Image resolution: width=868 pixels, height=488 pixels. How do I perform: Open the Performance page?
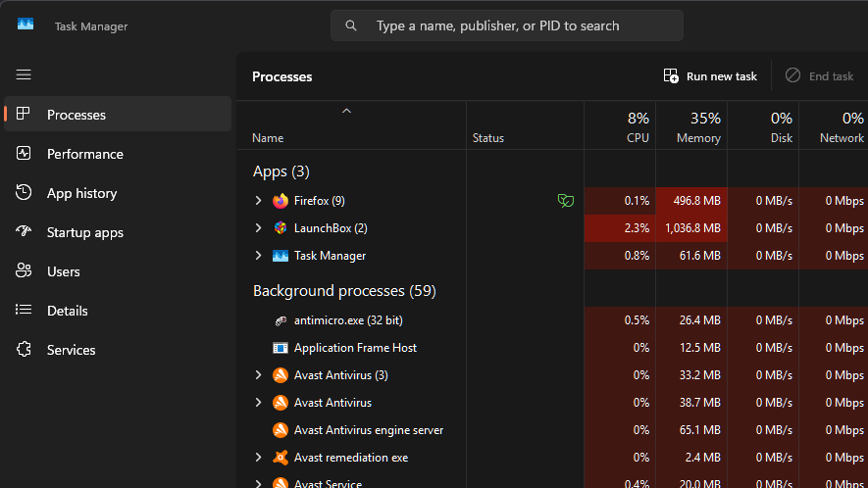(x=85, y=154)
